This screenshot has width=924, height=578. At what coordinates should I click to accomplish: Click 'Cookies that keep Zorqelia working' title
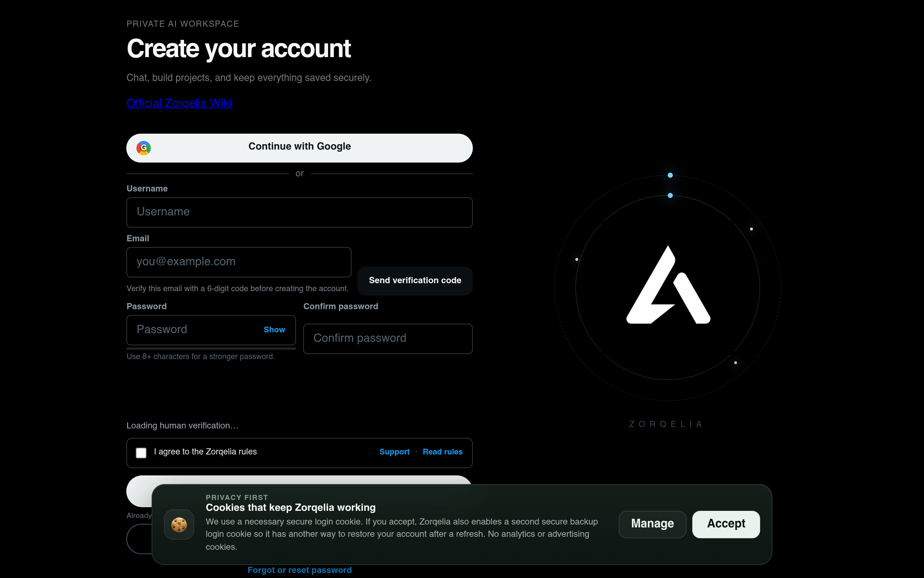click(x=291, y=508)
